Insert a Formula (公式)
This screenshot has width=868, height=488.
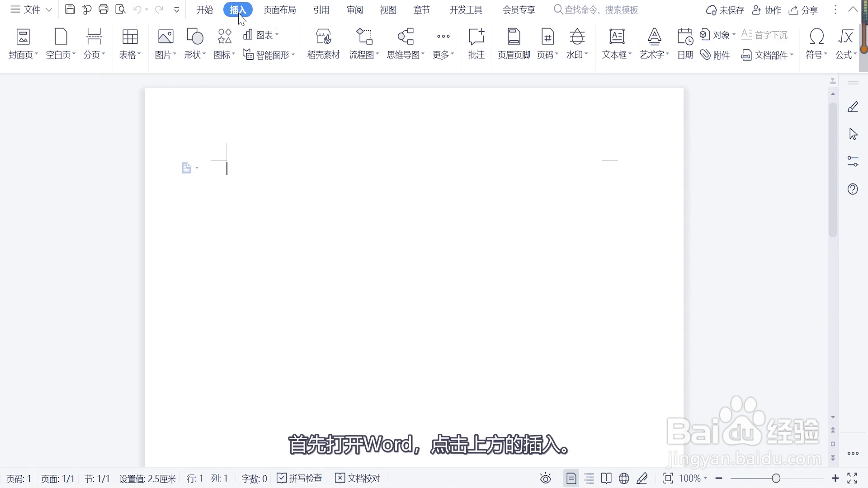coord(846,44)
